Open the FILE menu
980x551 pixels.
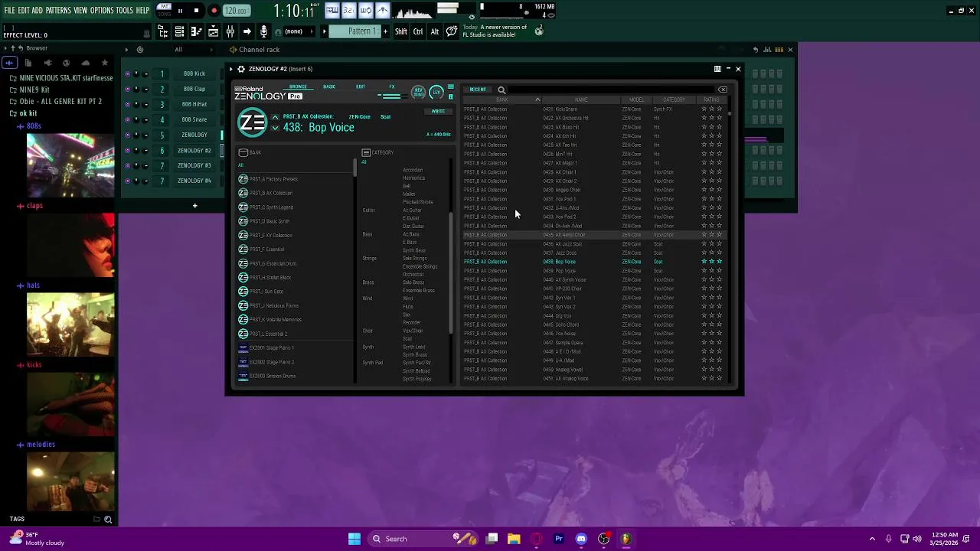pyautogui.click(x=9, y=10)
